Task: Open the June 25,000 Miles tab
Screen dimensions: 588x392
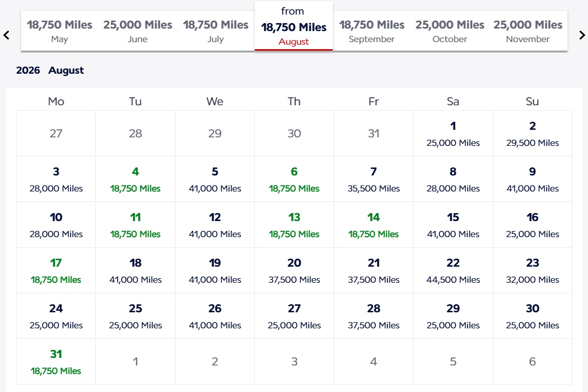Action: [137, 31]
